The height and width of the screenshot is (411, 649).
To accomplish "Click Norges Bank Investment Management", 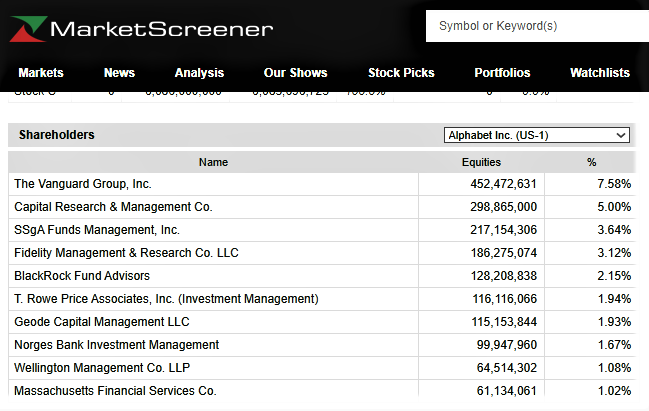I will click(116, 345).
